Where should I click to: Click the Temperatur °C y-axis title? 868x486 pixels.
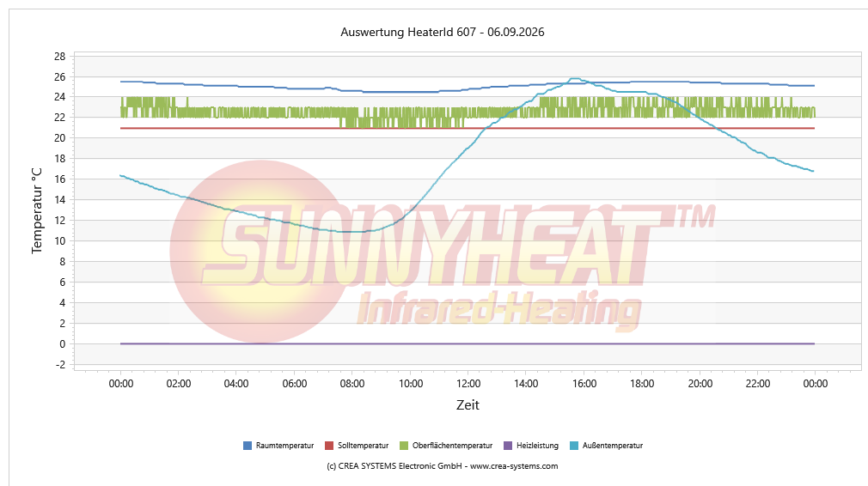37,211
